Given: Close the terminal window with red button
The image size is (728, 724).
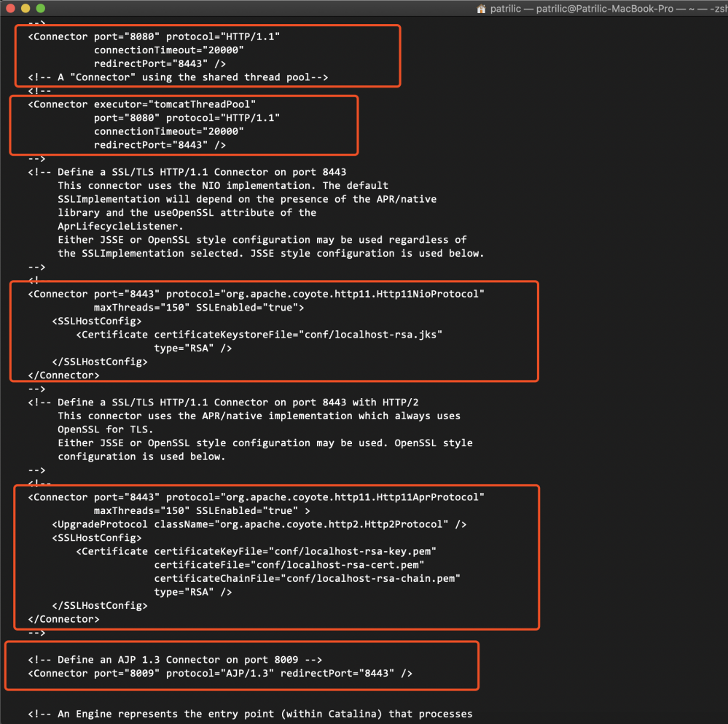Looking at the screenshot, I should click(x=10, y=8).
